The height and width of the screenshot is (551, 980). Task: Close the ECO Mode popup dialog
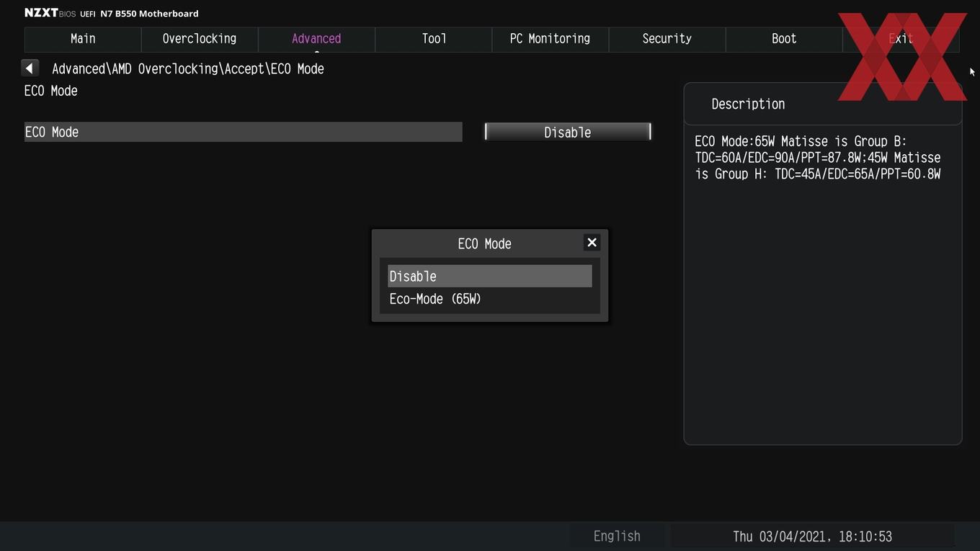[592, 243]
